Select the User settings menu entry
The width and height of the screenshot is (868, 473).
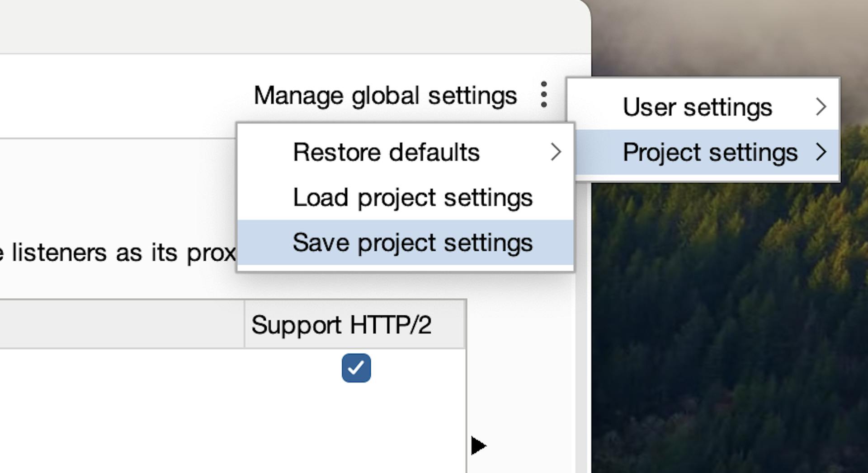[x=697, y=107]
